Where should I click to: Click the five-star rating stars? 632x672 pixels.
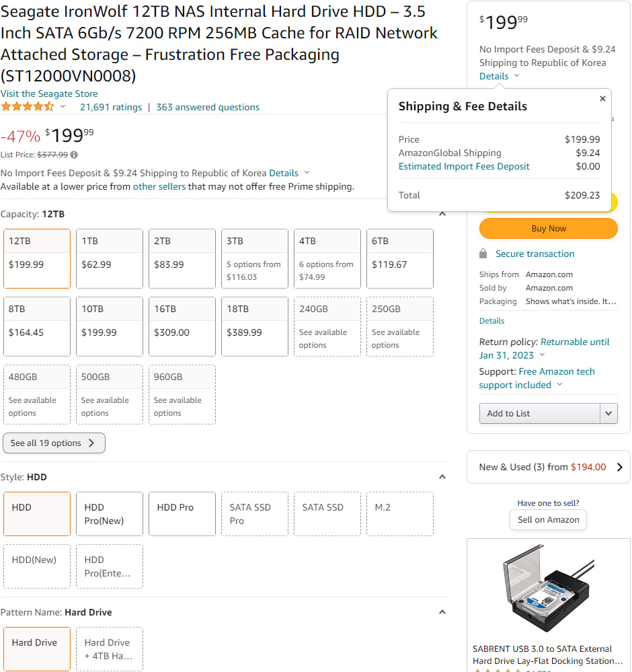click(28, 107)
